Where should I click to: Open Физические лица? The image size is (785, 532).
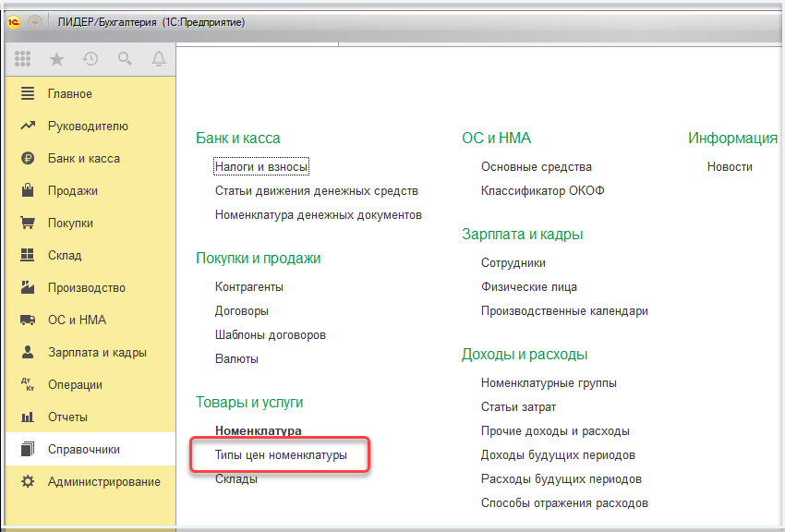pyautogui.click(x=529, y=286)
